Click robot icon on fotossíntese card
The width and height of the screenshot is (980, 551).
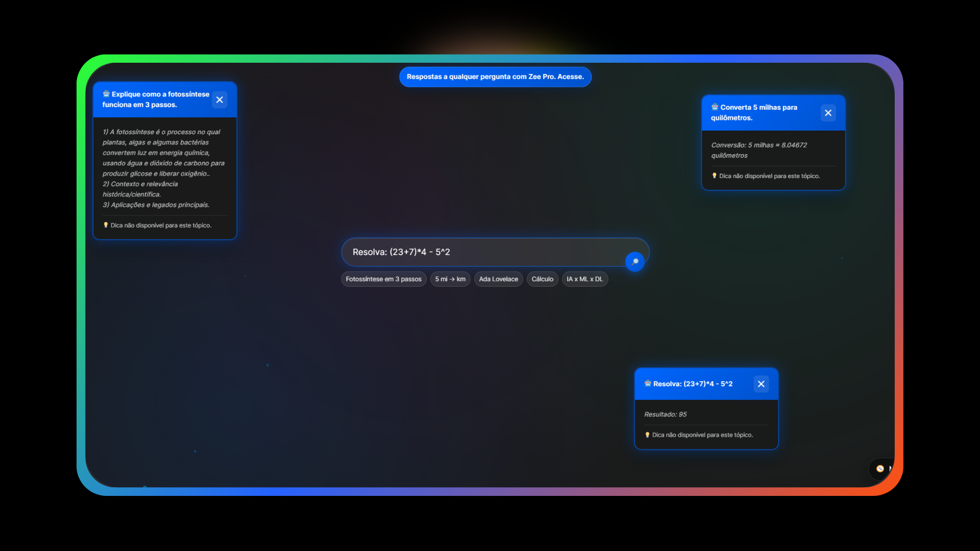(106, 94)
